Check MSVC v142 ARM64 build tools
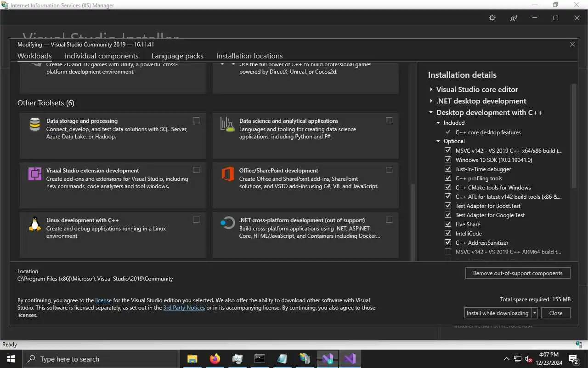This screenshot has height=368, width=588. point(448,252)
